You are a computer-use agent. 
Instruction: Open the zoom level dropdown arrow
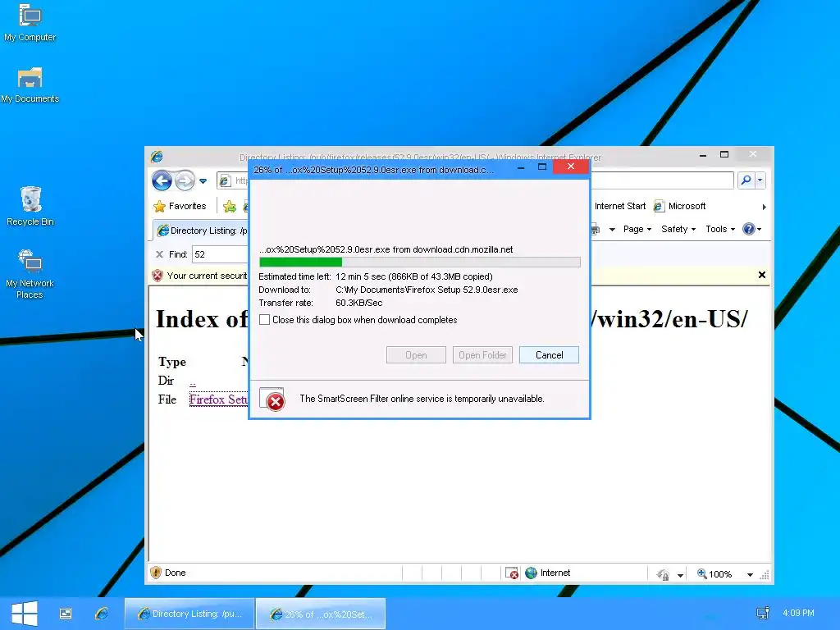(750, 575)
